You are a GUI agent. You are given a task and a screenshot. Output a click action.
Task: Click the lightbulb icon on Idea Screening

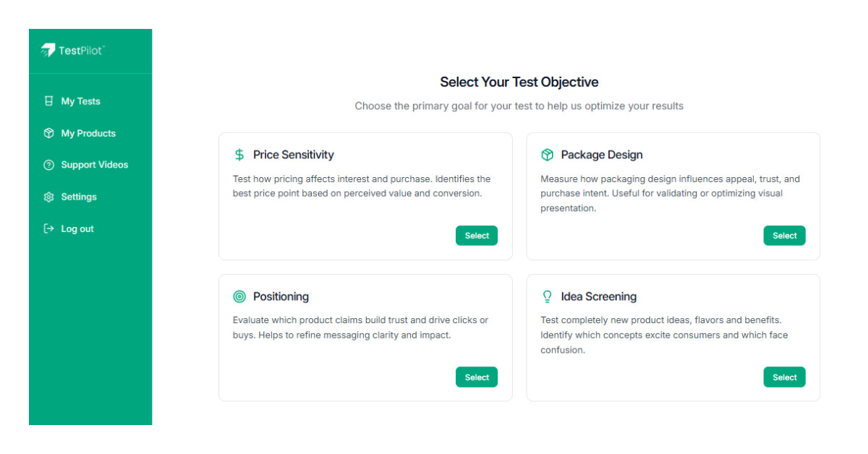point(547,296)
